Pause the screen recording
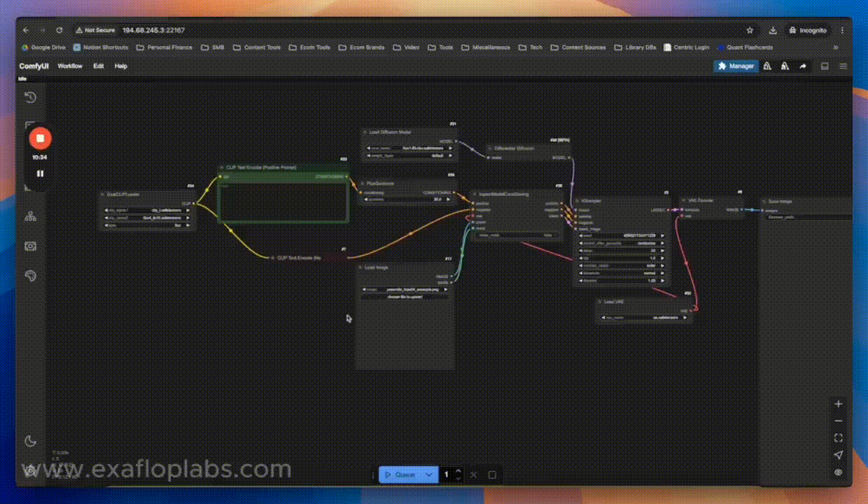868x504 pixels. pos(40,174)
